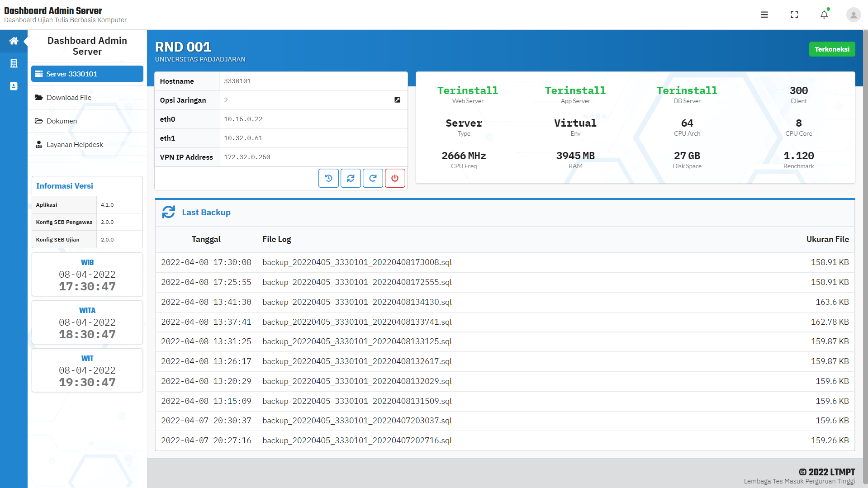
Task: Click the 163.6 KB file size
Action: 832,302
